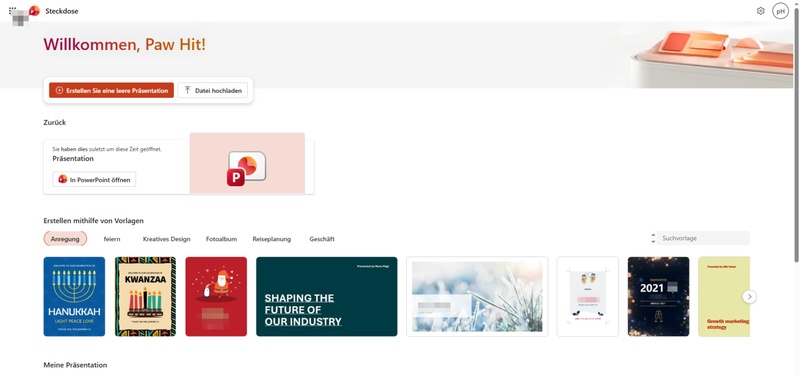Select the 'Geschäft' template tab
800x376 pixels.
coord(322,239)
